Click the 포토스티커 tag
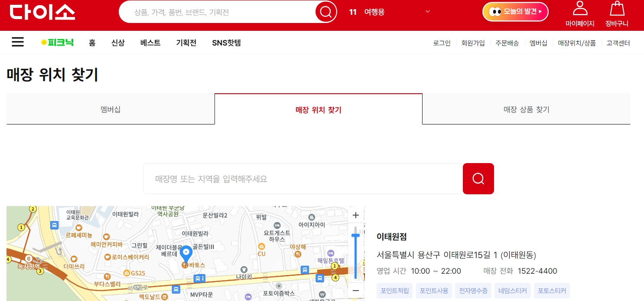Image resolution: width=644 pixels, height=301 pixels. 552,291
